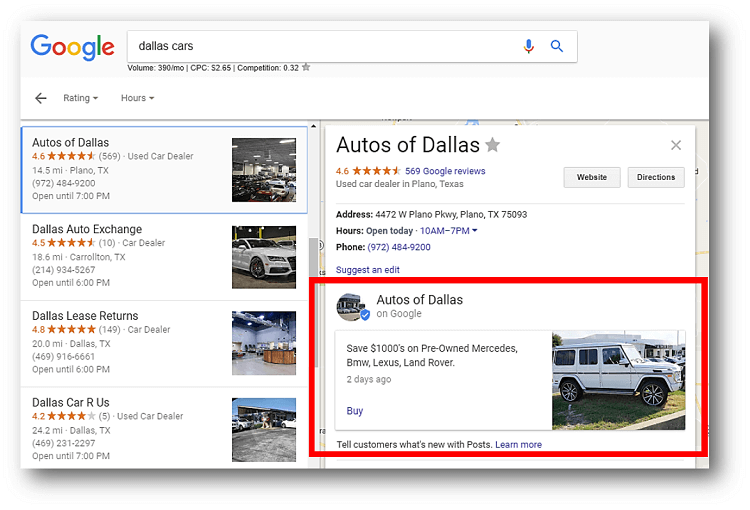Open Autos of Dallas showroom thumbnail

click(x=264, y=170)
